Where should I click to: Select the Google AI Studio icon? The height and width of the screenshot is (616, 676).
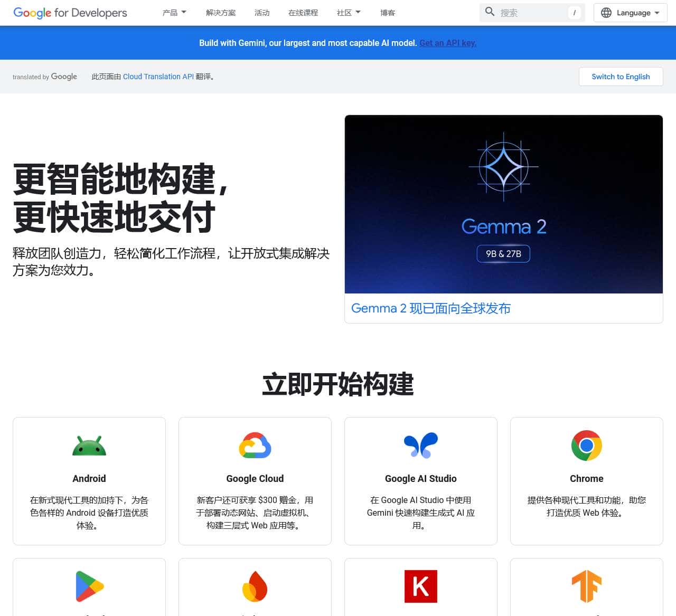coord(420,445)
